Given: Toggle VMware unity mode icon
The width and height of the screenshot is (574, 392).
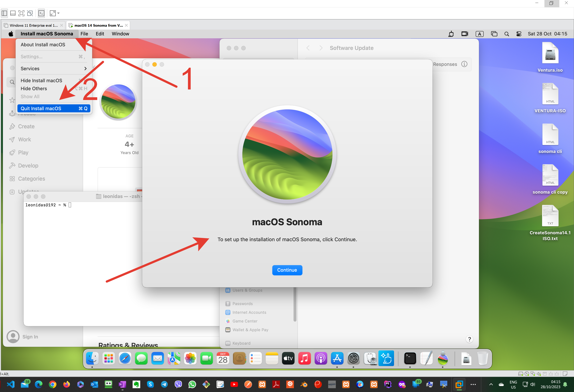Looking at the screenshot, I should [x=30, y=13].
